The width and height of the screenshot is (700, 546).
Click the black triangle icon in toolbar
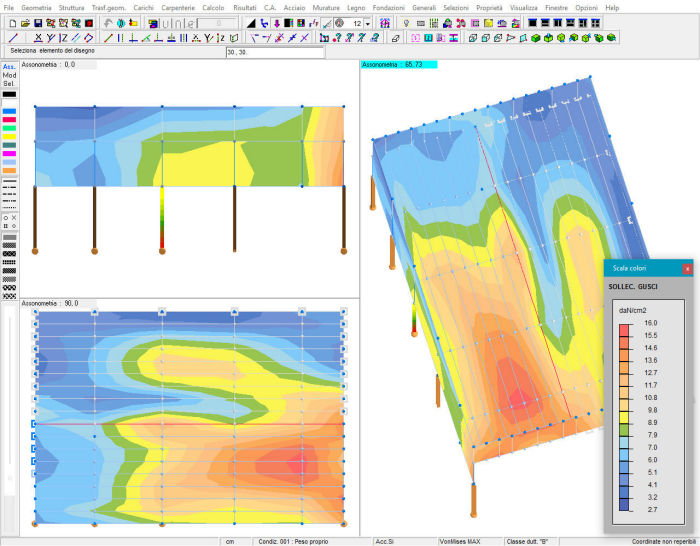click(x=251, y=22)
